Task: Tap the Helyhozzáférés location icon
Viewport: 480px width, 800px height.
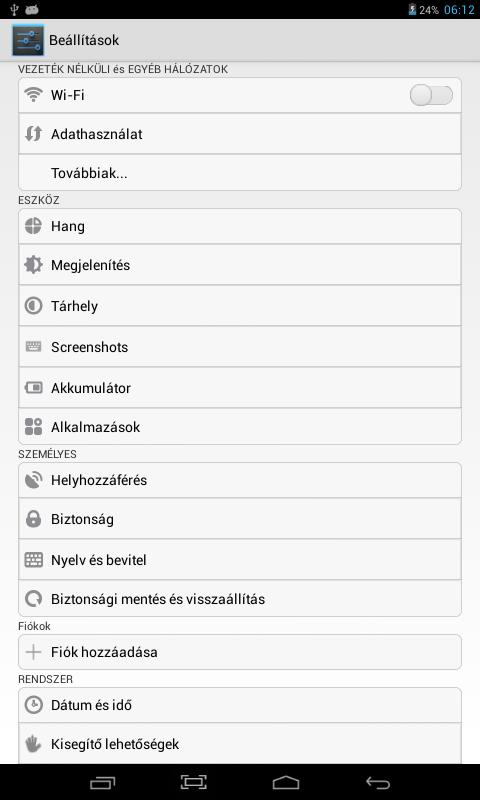Action: tap(34, 480)
